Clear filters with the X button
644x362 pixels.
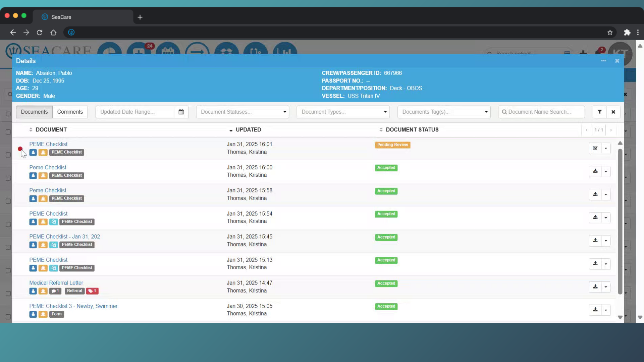pyautogui.click(x=613, y=112)
